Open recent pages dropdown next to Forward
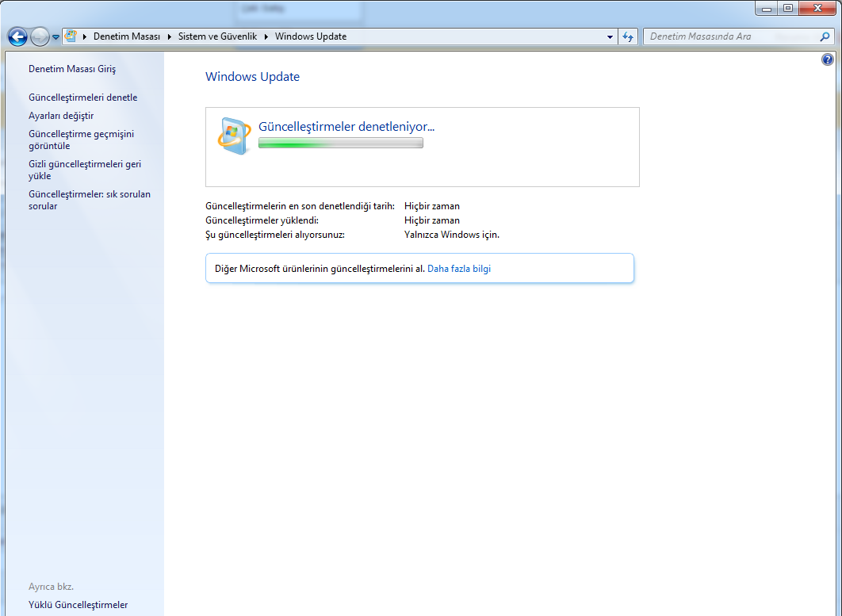Image resolution: width=842 pixels, height=616 pixels. tap(55, 37)
